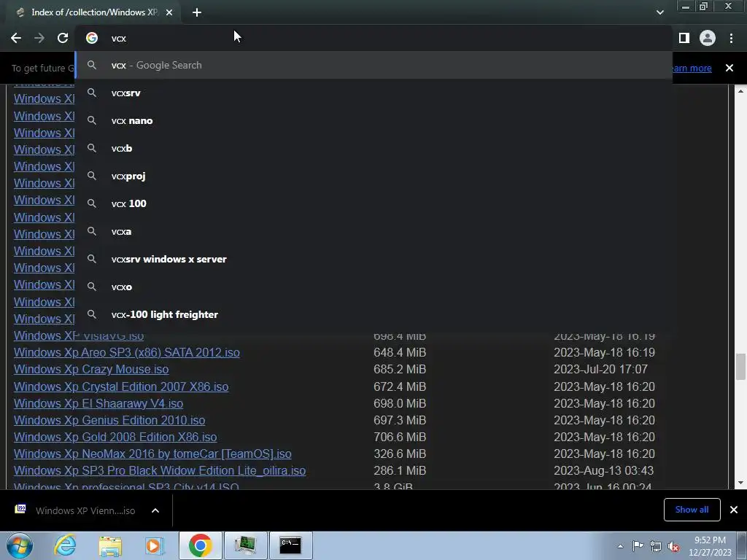
Task: Select the 'vcxb' suggestion
Action: pyautogui.click(x=373, y=148)
